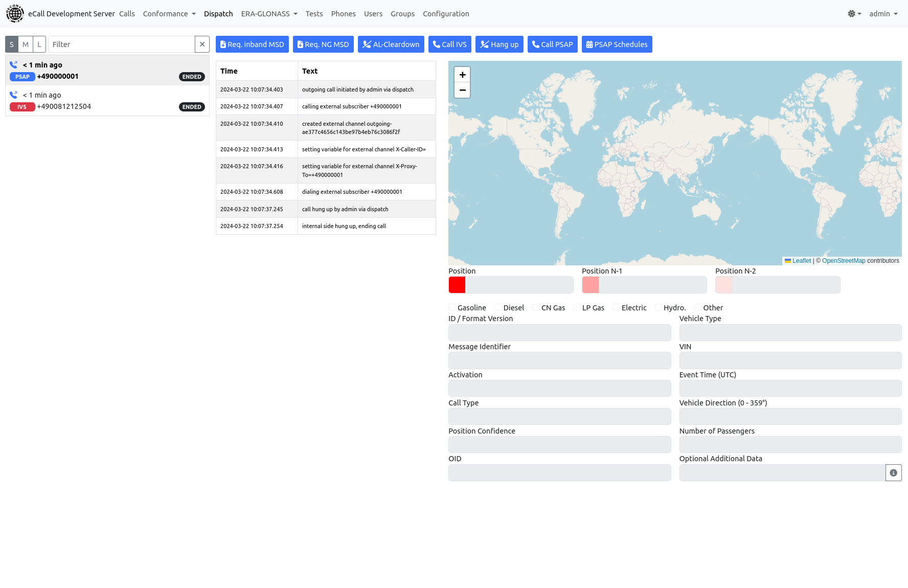908x588 pixels.
Task: Enable the Electric checkbox
Action: (616, 307)
